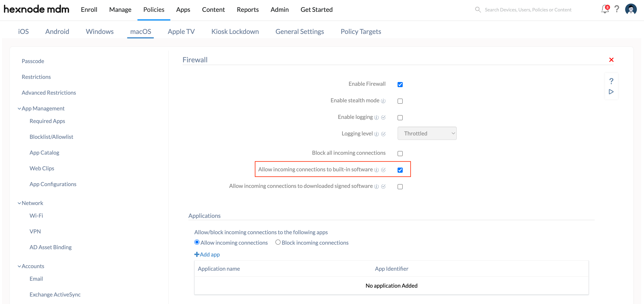Click check icon beside downloaded signed software
Screen dimensions: 644x304
[x=383, y=186]
